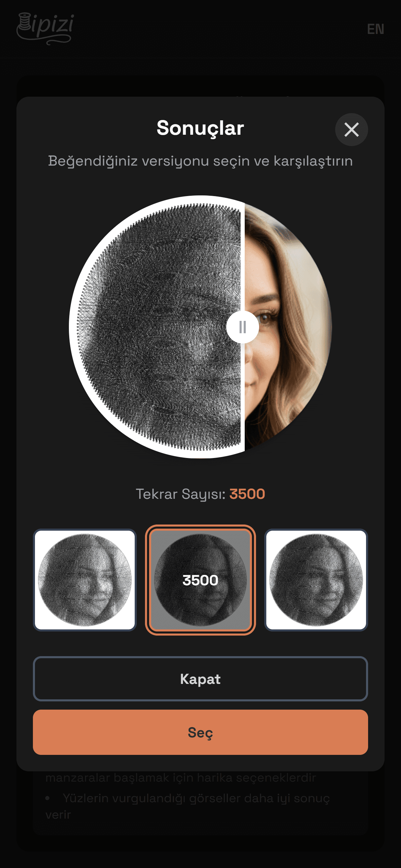The width and height of the screenshot is (401, 868).
Task: Grab the round before/after comparison handle
Action: (x=243, y=327)
